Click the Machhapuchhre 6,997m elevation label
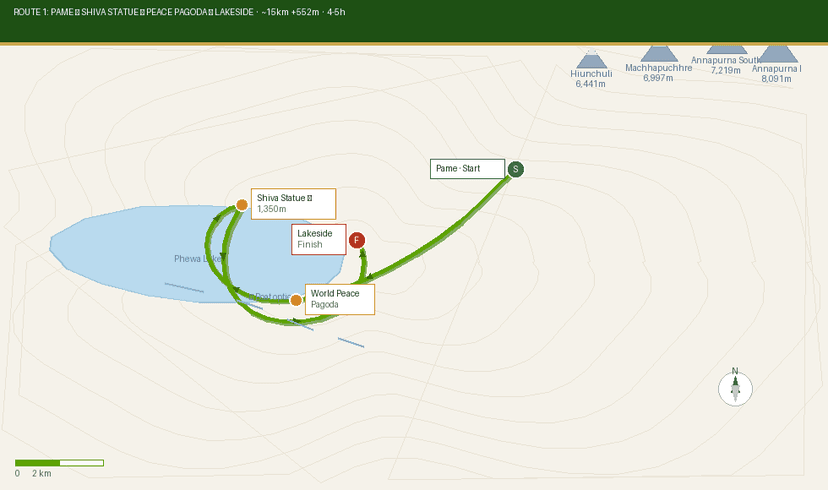Screen dimensions: 828x490 [658, 72]
